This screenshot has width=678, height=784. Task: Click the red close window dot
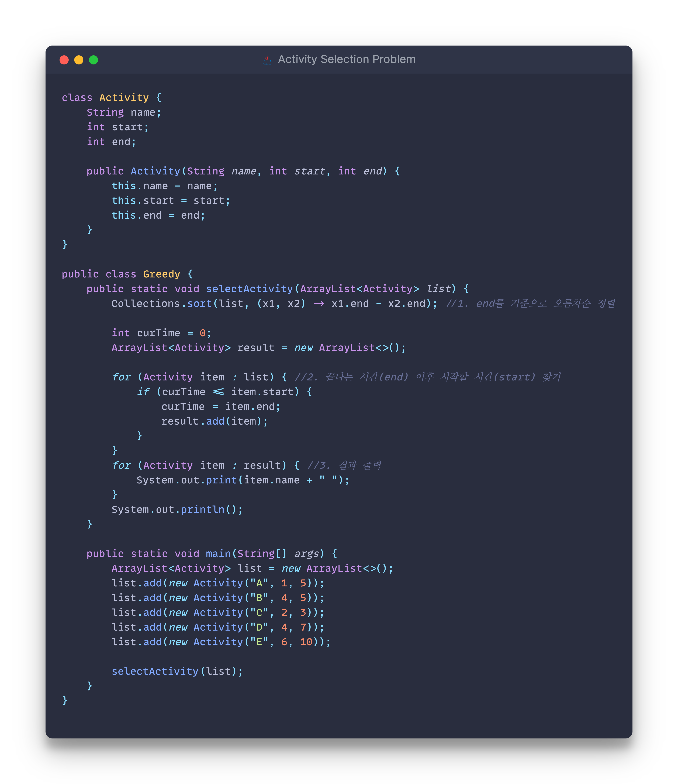click(x=64, y=60)
